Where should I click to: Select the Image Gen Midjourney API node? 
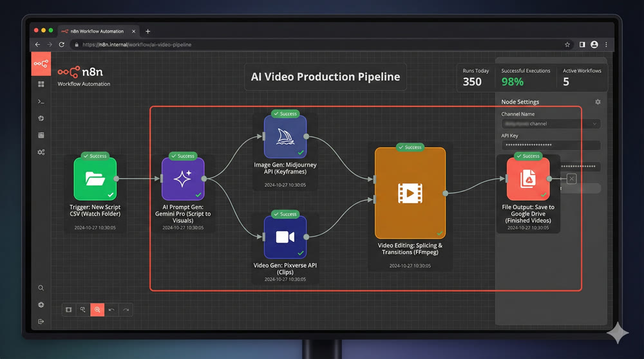click(x=285, y=136)
